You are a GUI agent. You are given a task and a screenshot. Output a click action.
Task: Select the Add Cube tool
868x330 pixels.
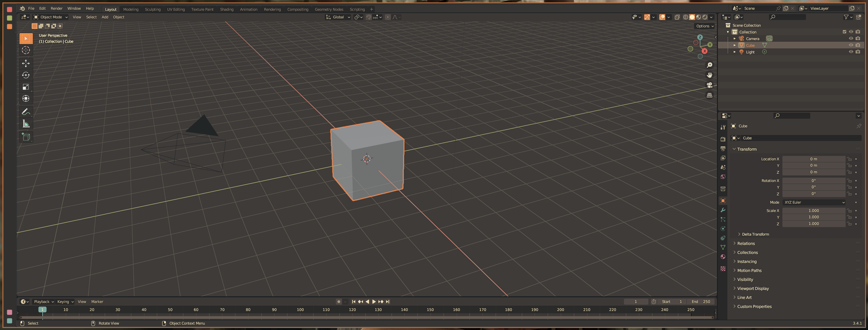pyautogui.click(x=26, y=137)
